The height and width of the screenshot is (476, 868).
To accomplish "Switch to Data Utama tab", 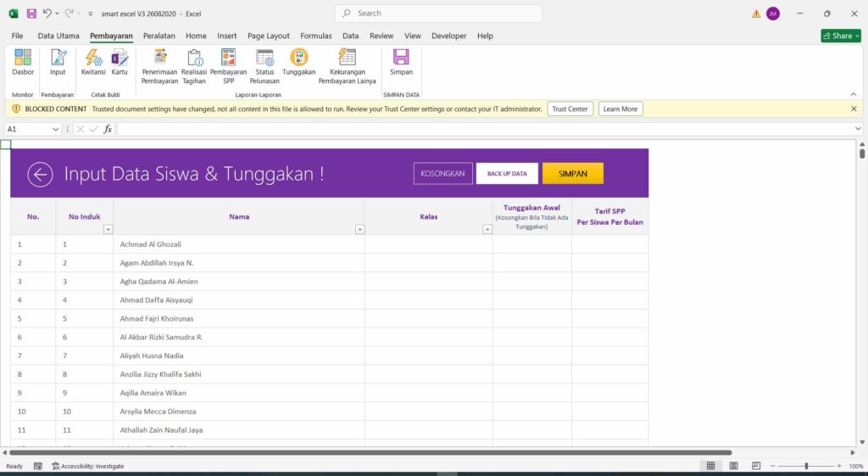I will pos(58,36).
